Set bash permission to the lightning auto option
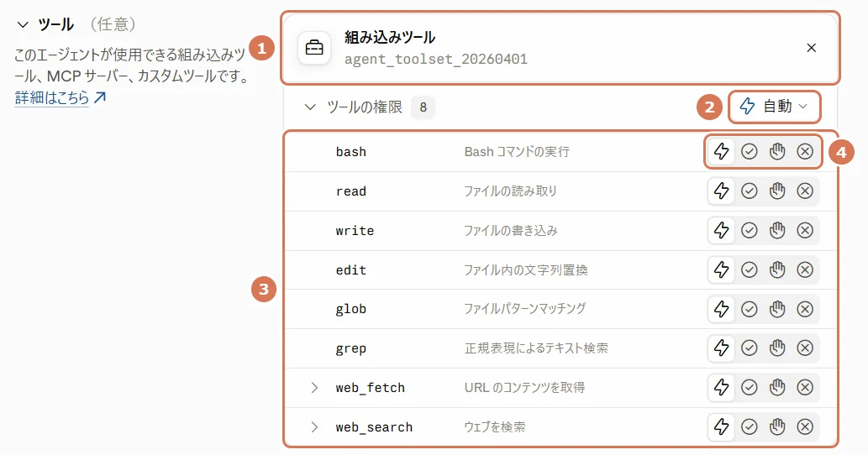Viewport: 868px width, 455px height. point(721,151)
